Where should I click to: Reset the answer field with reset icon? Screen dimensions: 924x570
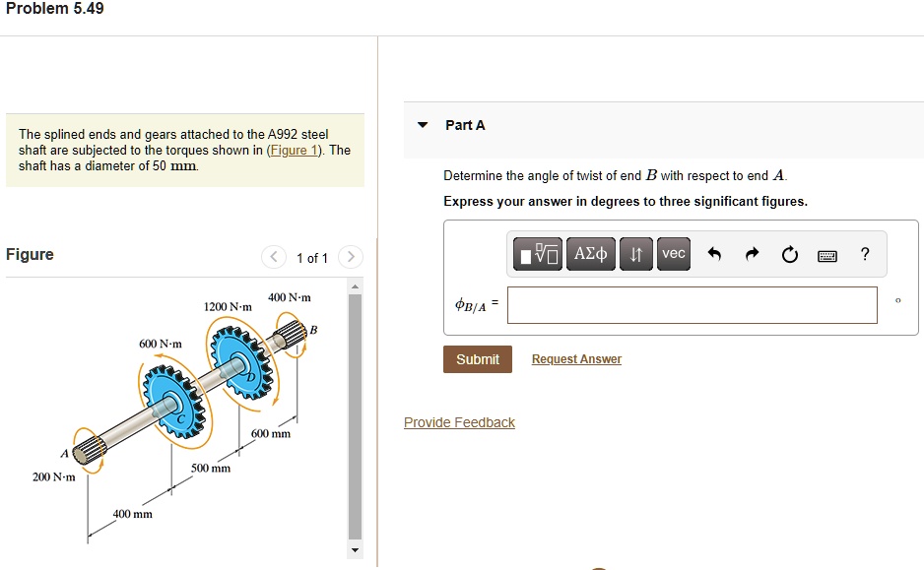[789, 254]
